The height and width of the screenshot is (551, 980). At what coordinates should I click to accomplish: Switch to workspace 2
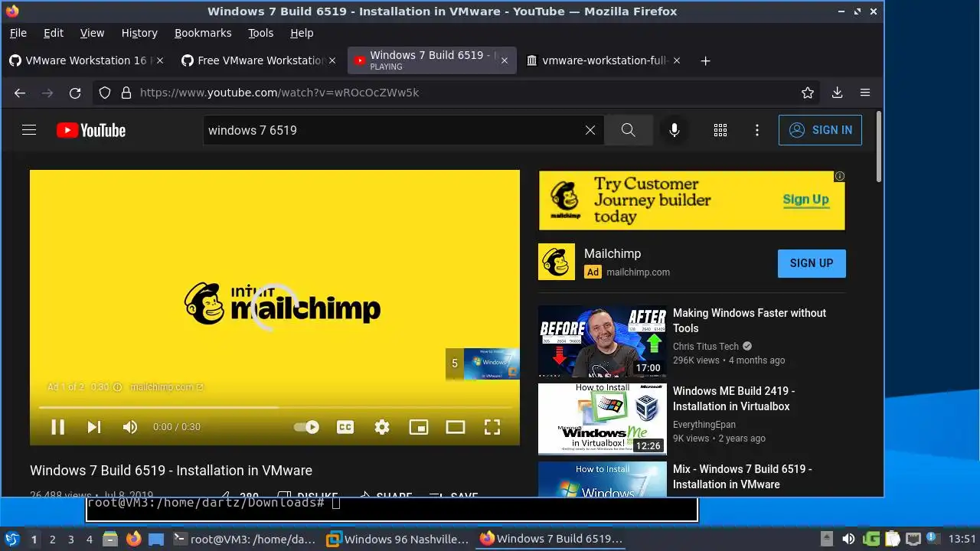tap(52, 540)
